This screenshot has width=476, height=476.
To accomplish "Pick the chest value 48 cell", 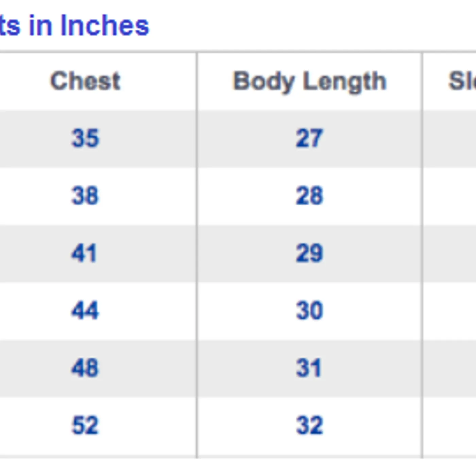I will tap(85, 368).
